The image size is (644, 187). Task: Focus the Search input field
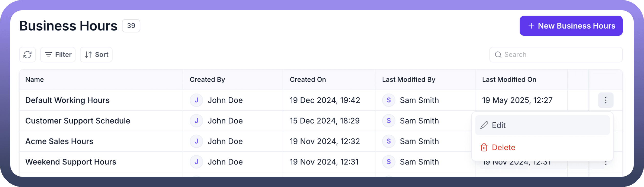pos(560,55)
